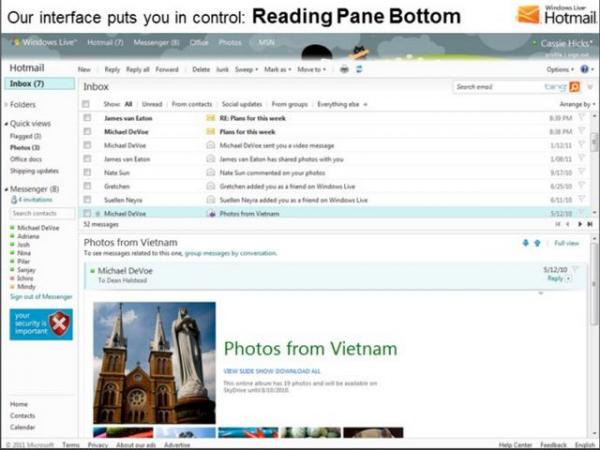Go to the first page of messages

click(558, 224)
